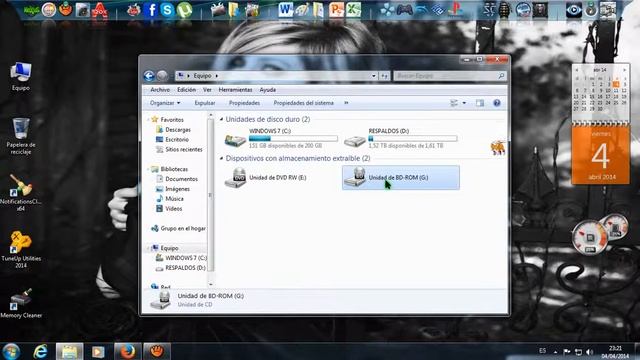Open the Equipo desktop icon

(x=20, y=76)
